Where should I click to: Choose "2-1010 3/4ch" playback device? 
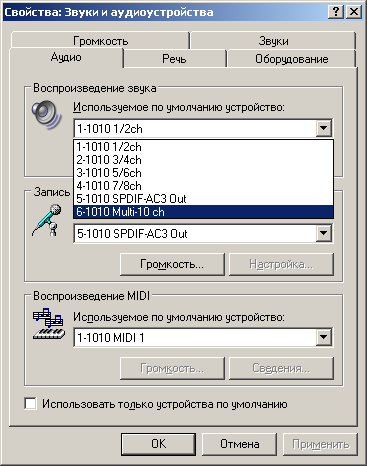click(203, 160)
